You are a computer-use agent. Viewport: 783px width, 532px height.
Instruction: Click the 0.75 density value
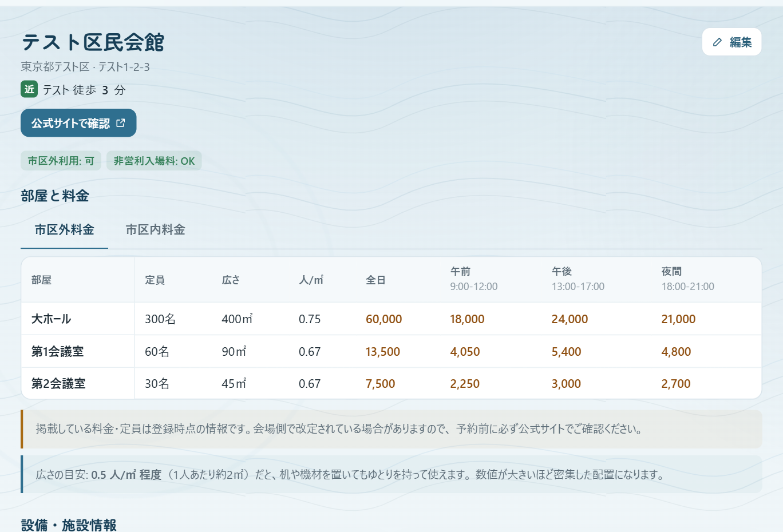click(310, 319)
